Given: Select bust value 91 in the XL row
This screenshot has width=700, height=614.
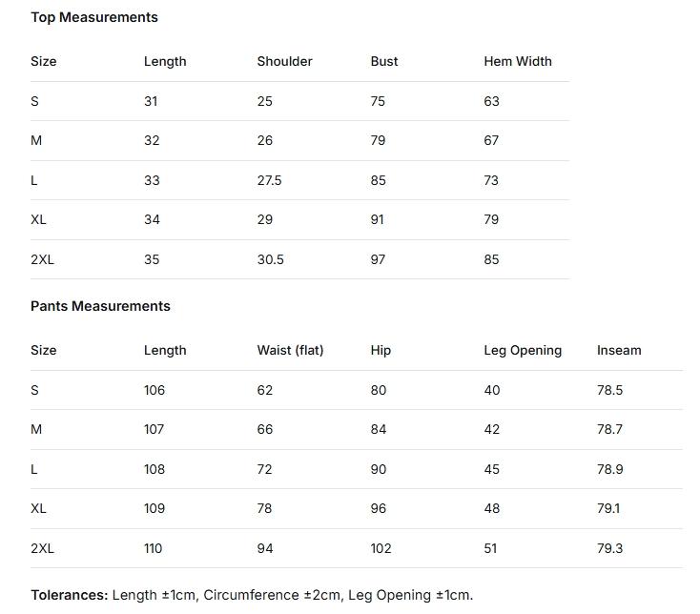Looking at the screenshot, I should pyautogui.click(x=378, y=219).
